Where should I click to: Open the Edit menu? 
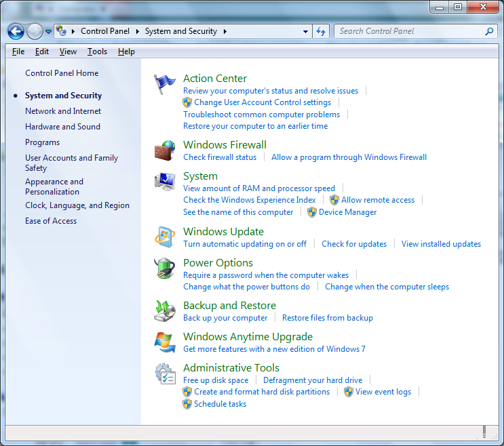coord(42,52)
